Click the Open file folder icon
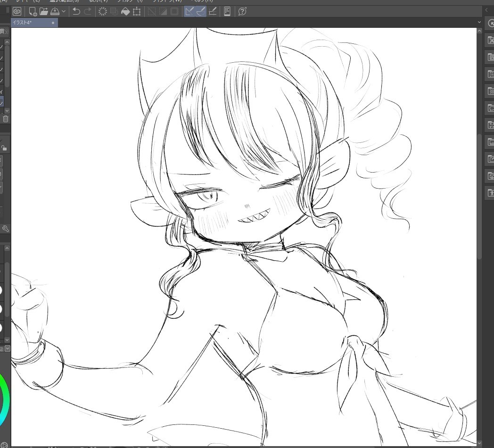 44,12
